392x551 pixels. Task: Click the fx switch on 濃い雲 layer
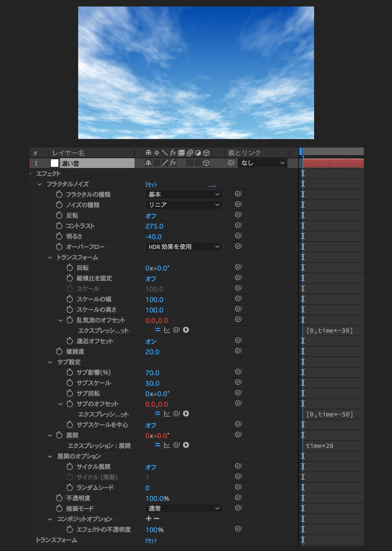[173, 163]
